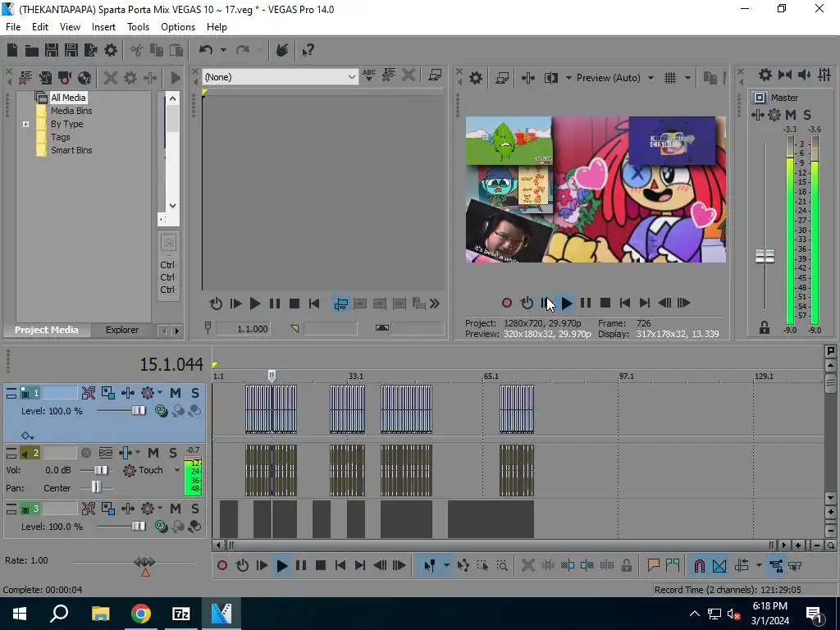
Task: Open Touch automation mode dropdown on track 2
Action: coord(177,470)
